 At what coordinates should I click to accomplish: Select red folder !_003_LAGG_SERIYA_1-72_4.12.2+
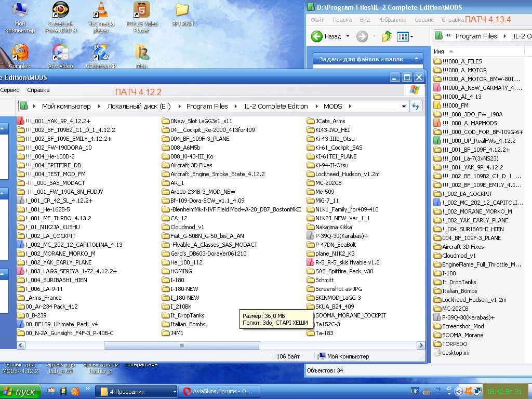point(67,271)
